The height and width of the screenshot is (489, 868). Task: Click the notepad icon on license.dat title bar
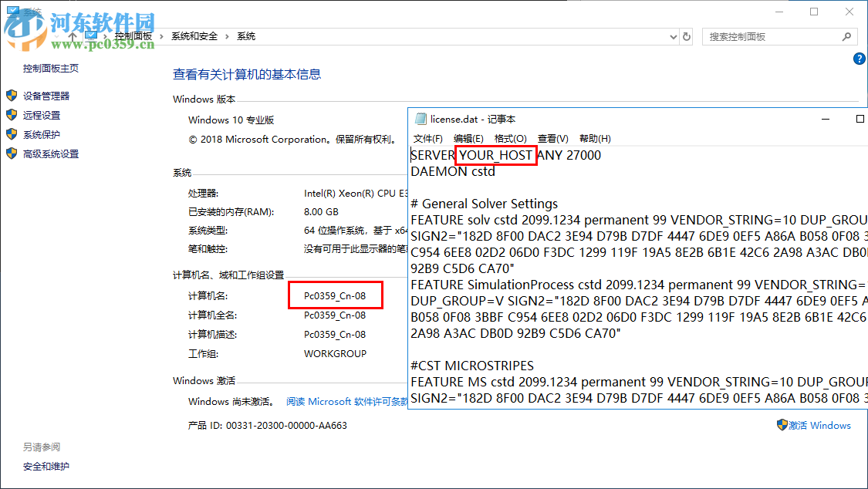(x=420, y=118)
